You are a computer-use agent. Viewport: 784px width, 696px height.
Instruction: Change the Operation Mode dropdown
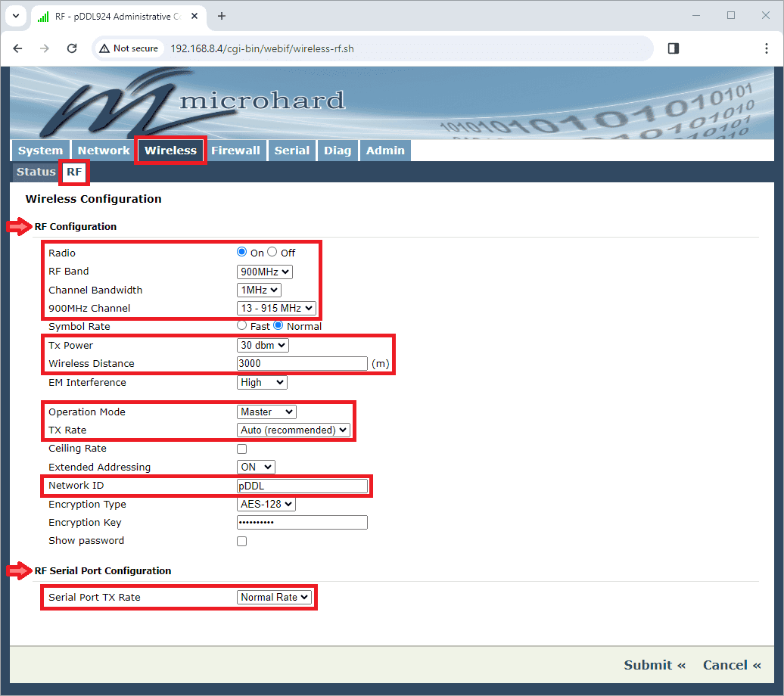coord(266,412)
